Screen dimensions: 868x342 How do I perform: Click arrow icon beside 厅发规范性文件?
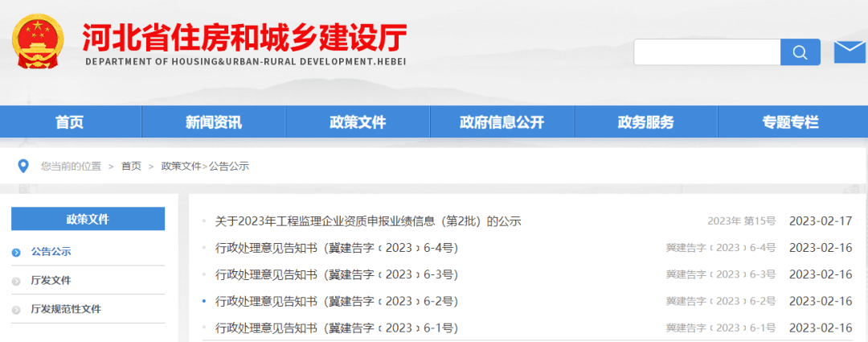point(16,310)
